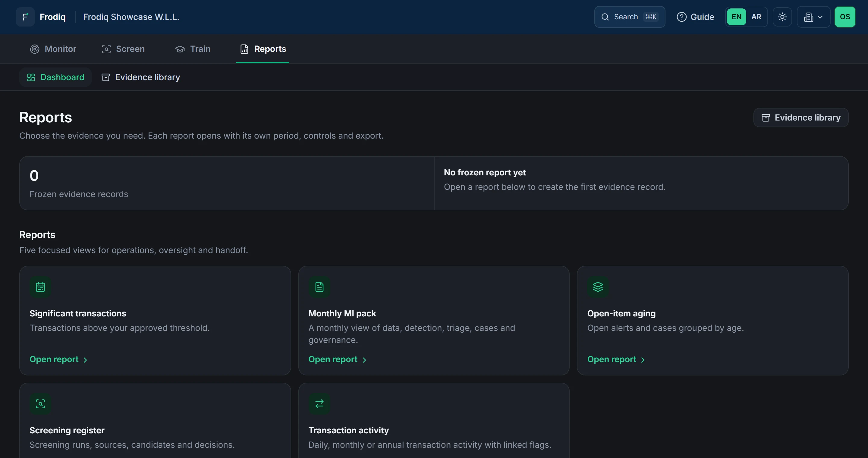This screenshot has width=868, height=458.
Task: Select the Dashboard sub-tab
Action: coord(55,77)
